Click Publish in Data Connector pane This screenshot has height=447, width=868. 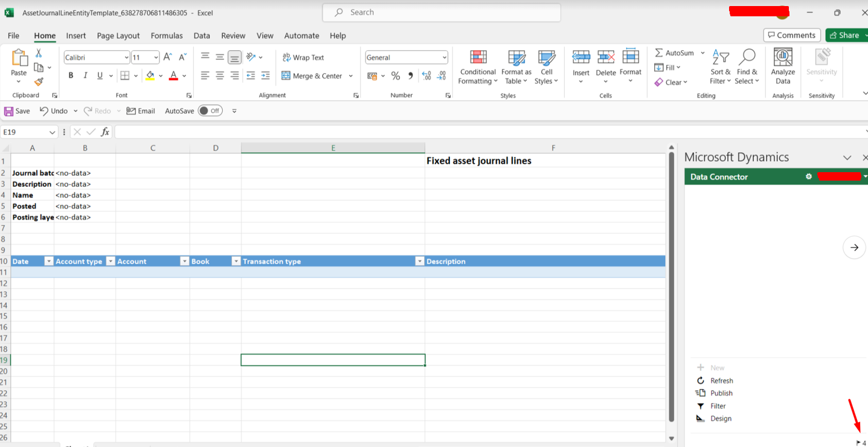click(x=715, y=393)
